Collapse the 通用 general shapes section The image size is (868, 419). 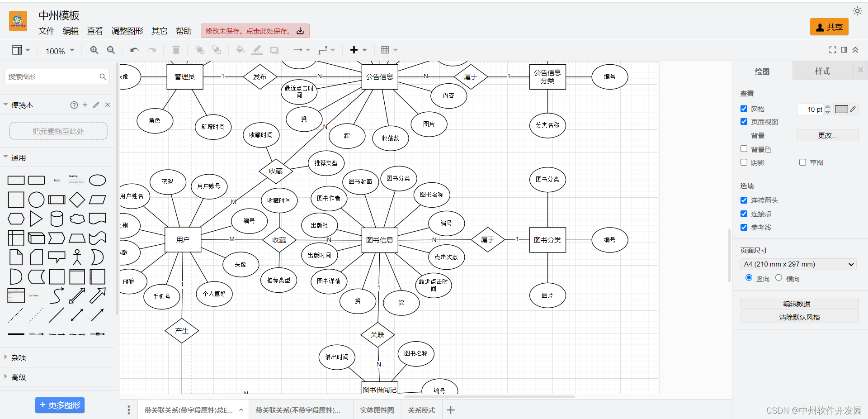click(x=57, y=157)
